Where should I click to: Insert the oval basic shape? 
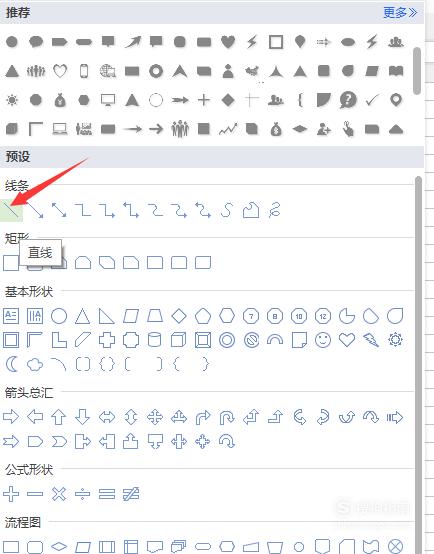coord(59,316)
